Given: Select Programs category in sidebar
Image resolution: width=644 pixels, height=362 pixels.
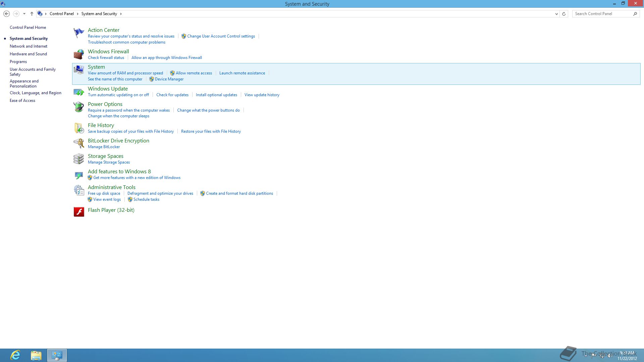Looking at the screenshot, I should point(18,62).
